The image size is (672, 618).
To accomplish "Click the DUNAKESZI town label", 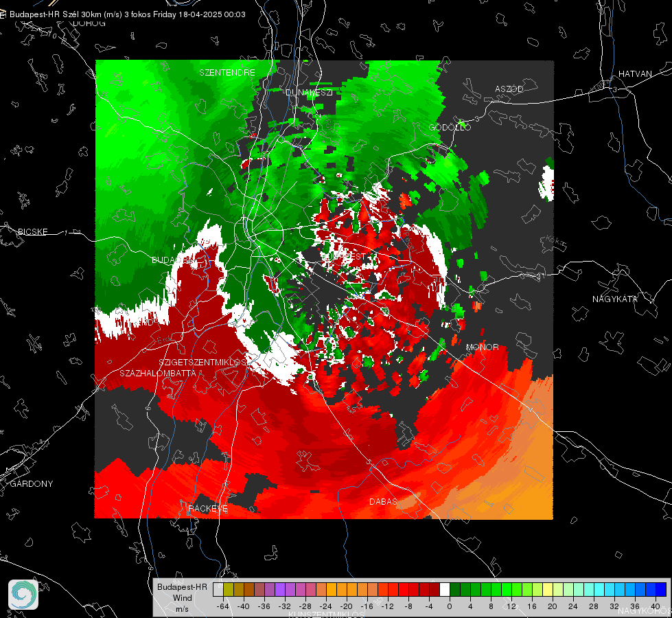I will (x=309, y=92).
